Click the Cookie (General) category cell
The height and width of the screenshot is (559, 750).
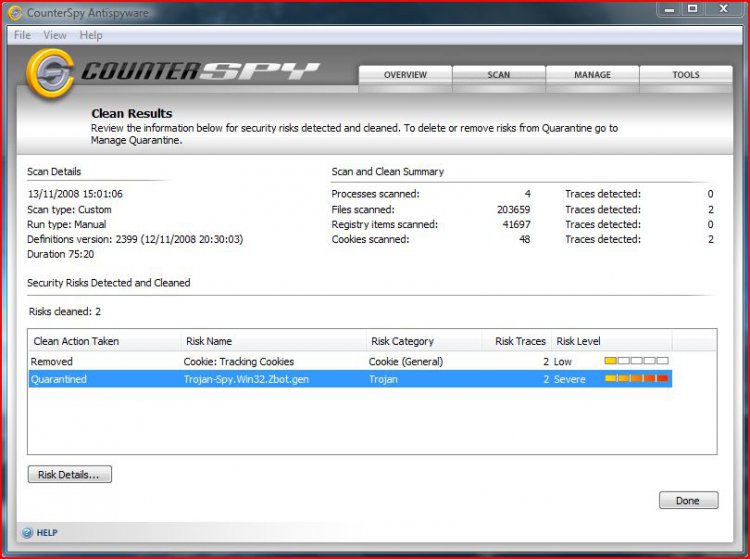click(x=406, y=362)
